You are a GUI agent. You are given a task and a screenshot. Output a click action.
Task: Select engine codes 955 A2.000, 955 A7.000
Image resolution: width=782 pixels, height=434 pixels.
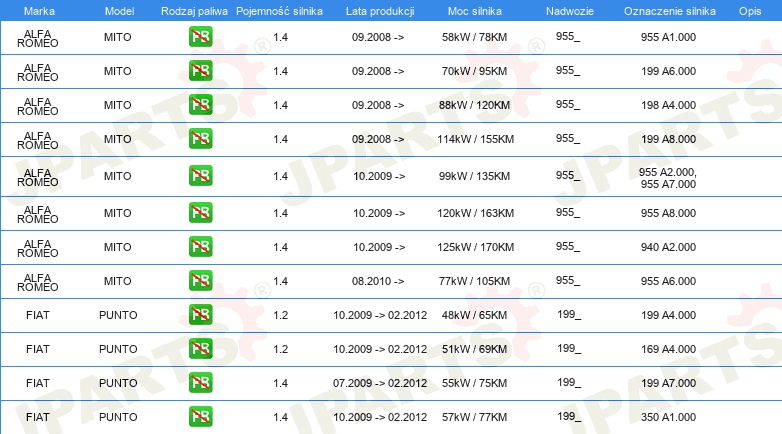tap(668, 178)
